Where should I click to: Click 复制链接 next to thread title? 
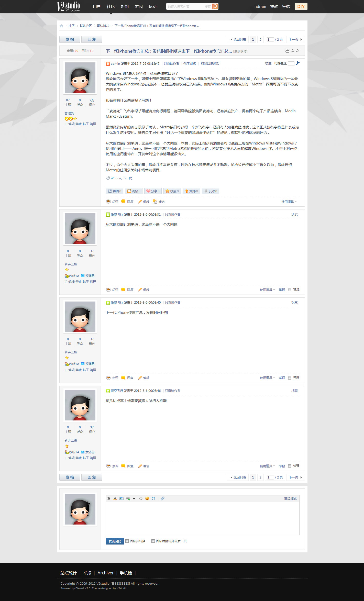click(x=240, y=52)
